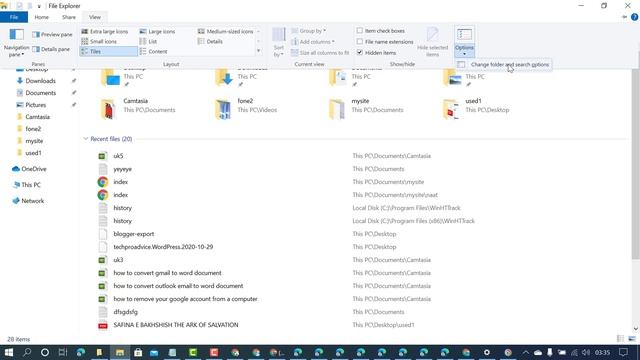
Task: Open Documents in navigation pane
Action: point(40,93)
